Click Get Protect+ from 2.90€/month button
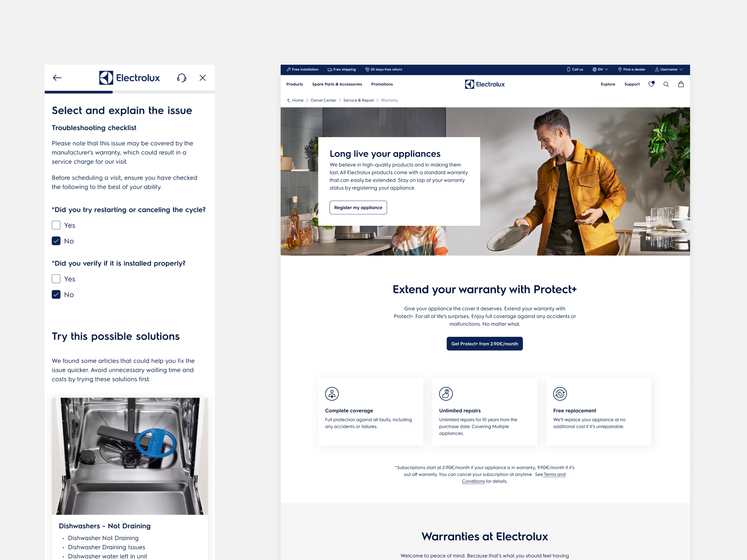This screenshot has width=747, height=560. coord(485,344)
